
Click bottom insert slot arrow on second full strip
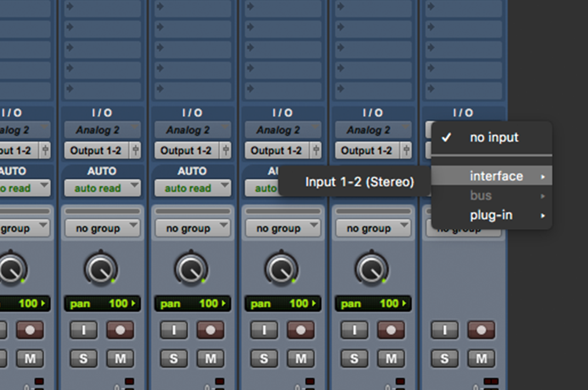pyautogui.click(x=160, y=89)
